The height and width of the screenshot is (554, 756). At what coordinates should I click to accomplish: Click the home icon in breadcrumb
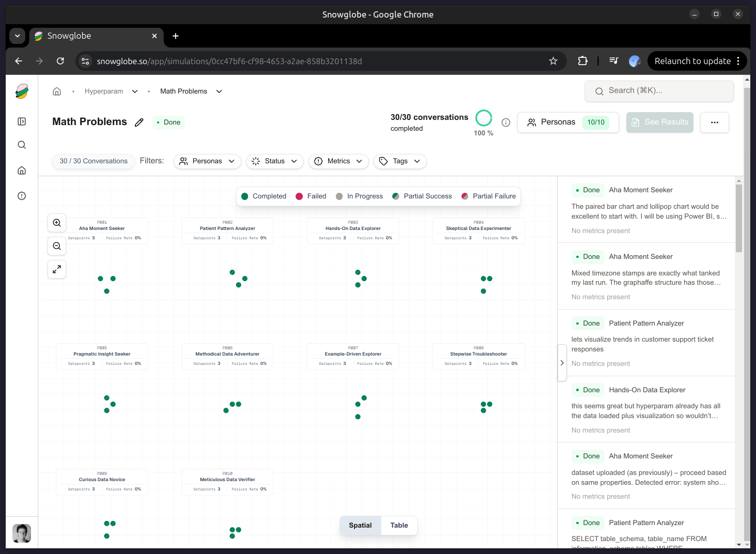click(57, 91)
